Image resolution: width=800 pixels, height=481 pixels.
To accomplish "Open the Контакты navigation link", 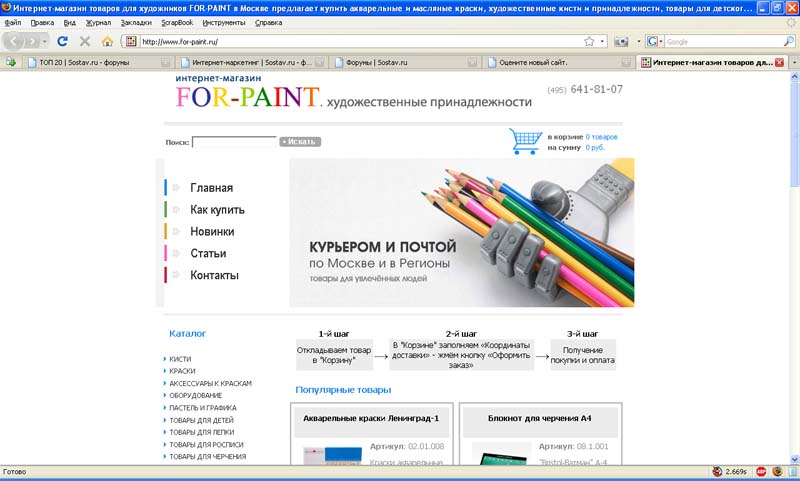I will (x=214, y=275).
